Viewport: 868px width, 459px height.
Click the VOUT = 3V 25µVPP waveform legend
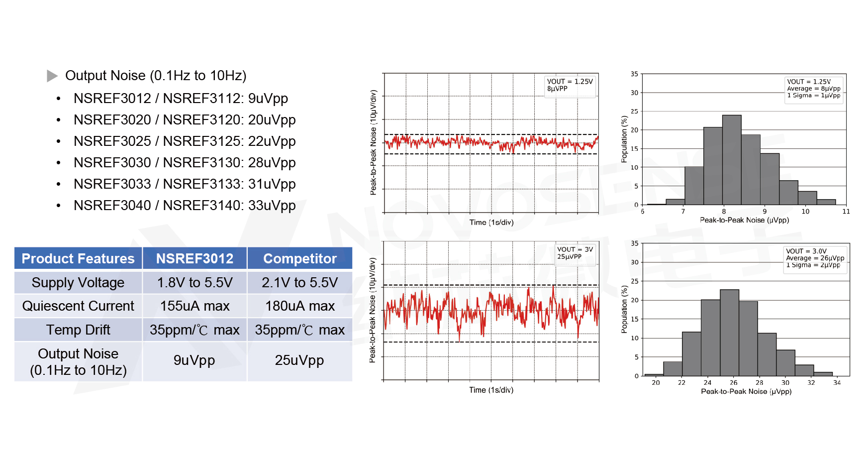coord(575,253)
